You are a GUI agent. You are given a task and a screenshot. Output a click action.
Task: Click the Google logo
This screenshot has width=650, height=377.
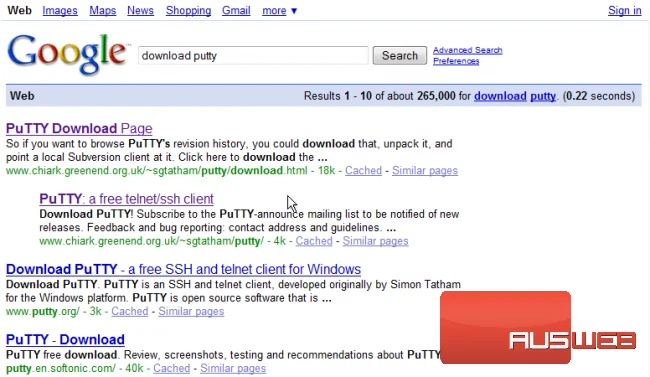[67, 54]
